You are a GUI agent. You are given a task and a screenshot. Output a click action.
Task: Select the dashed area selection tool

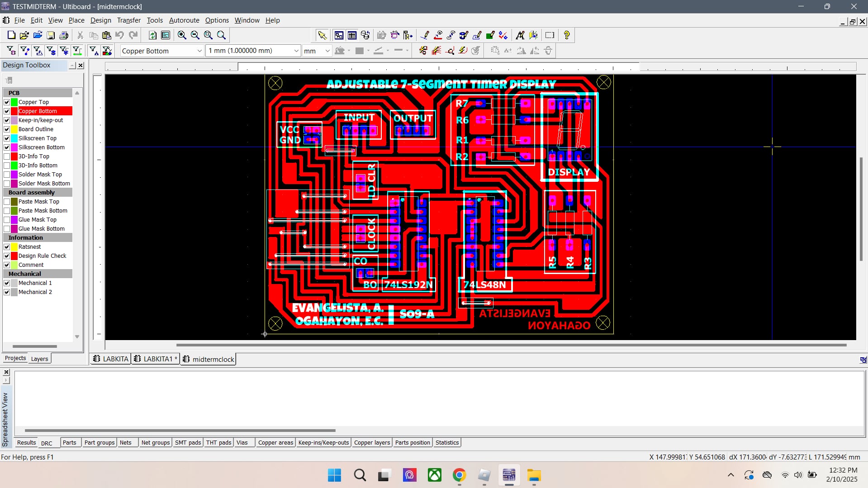[x=550, y=35]
